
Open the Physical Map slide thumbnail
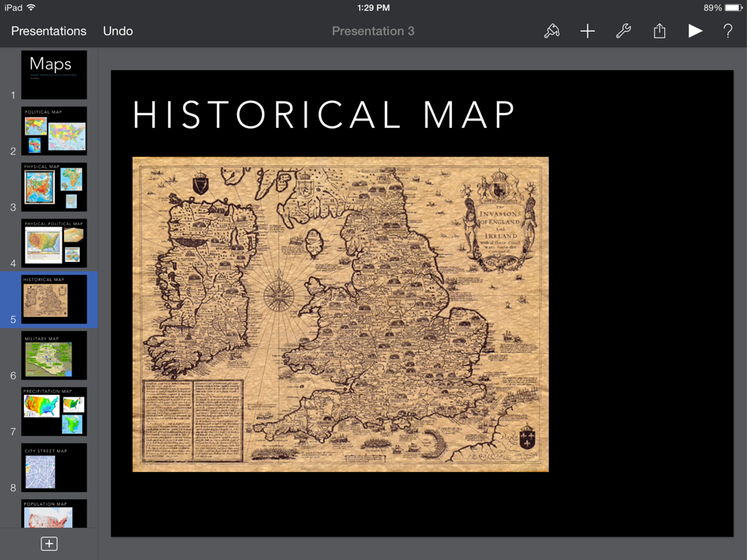53,187
